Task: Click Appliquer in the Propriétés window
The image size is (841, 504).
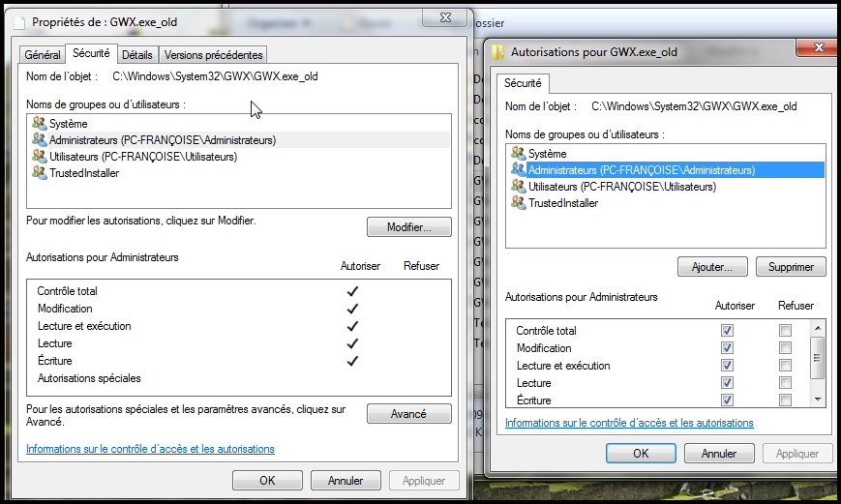Action: click(x=424, y=480)
